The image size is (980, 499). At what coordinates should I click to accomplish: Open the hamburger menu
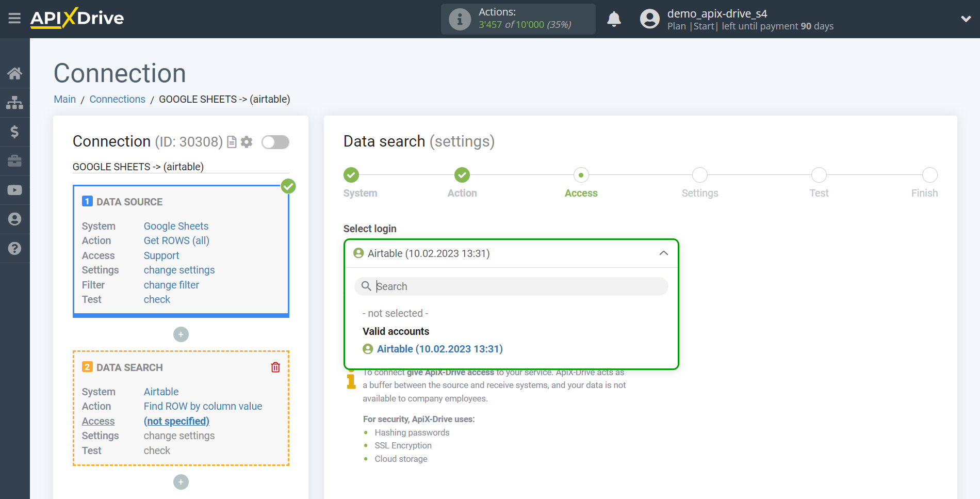(x=14, y=19)
